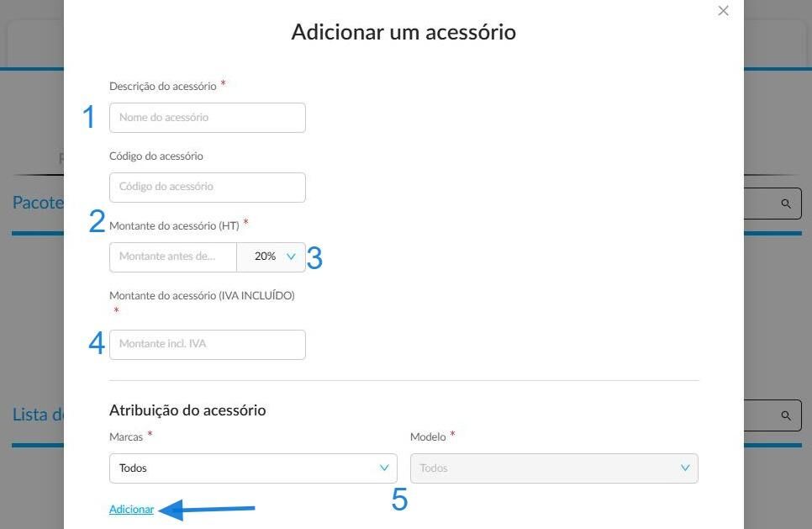812x529 pixels.
Task: Click the Atribuição do acessório heading
Action: [187, 410]
